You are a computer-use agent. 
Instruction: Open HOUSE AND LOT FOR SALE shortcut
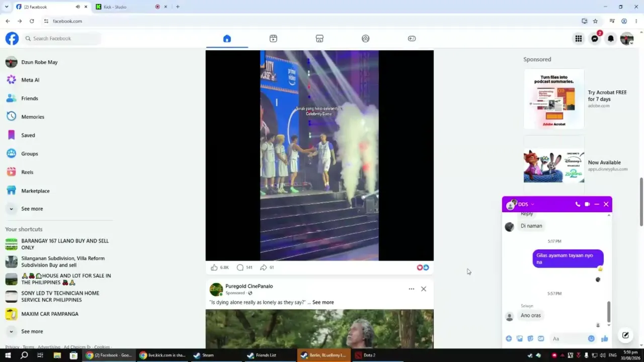coord(58,279)
